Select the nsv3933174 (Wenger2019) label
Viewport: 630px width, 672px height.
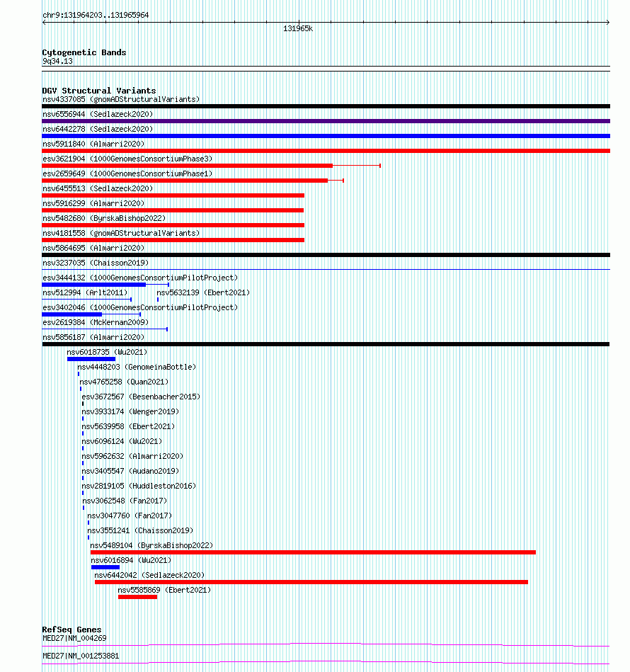[x=130, y=412]
